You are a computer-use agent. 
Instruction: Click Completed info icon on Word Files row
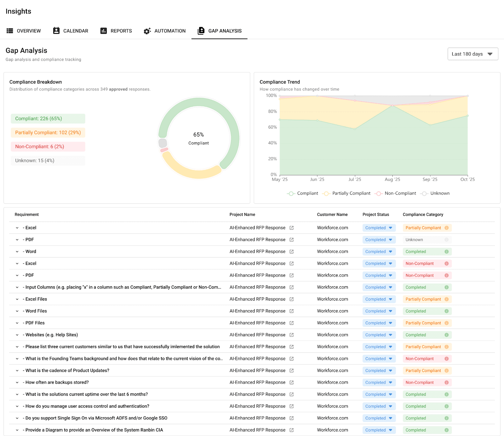(447, 311)
